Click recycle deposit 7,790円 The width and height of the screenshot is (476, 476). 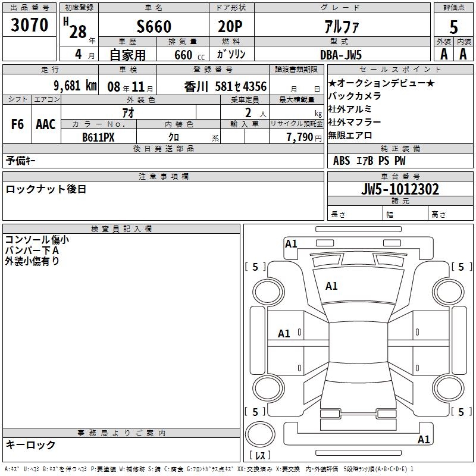304,137
